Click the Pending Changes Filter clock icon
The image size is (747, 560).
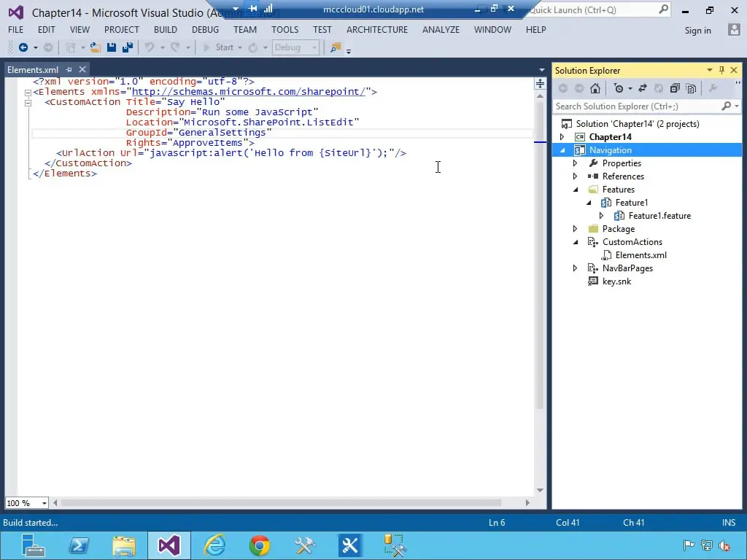[619, 88]
